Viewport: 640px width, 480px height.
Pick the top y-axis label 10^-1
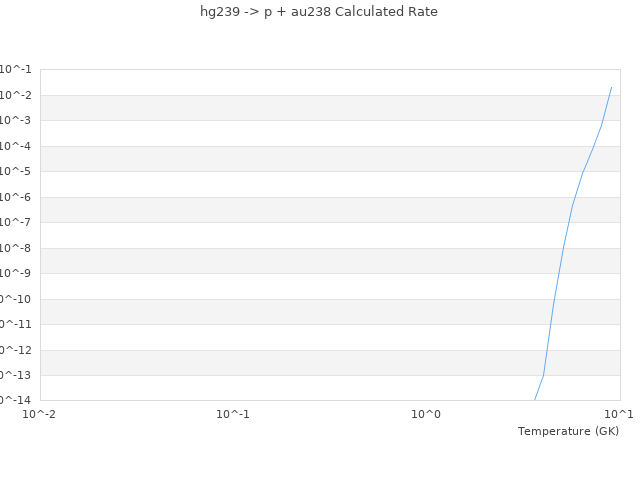point(15,69)
